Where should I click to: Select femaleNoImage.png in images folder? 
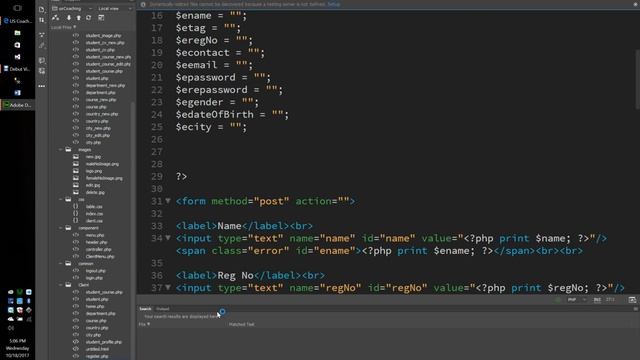(x=104, y=178)
